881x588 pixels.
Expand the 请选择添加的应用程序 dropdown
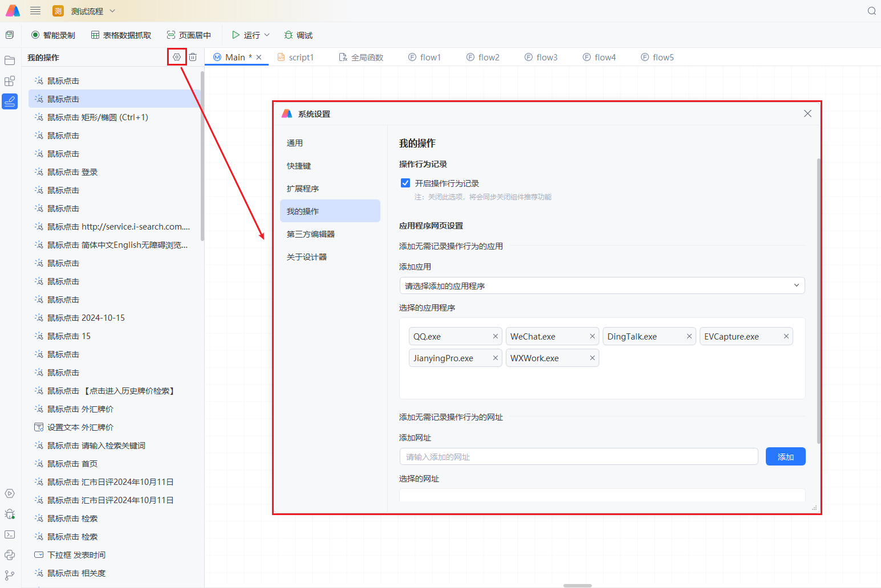602,285
